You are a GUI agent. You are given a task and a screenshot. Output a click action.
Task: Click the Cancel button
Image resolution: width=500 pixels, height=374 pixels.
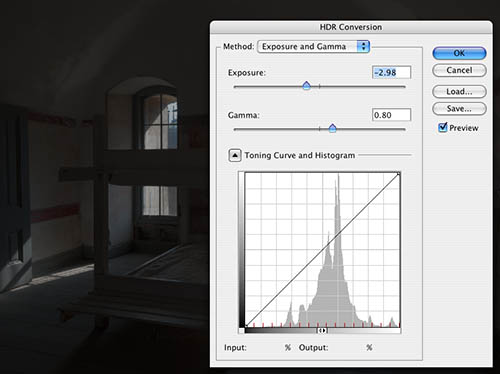pyautogui.click(x=459, y=70)
